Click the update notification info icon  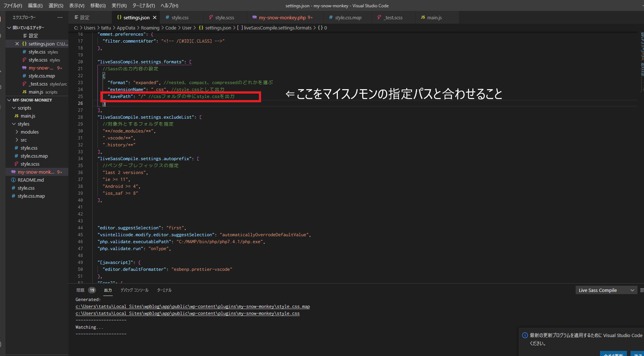[525, 335]
